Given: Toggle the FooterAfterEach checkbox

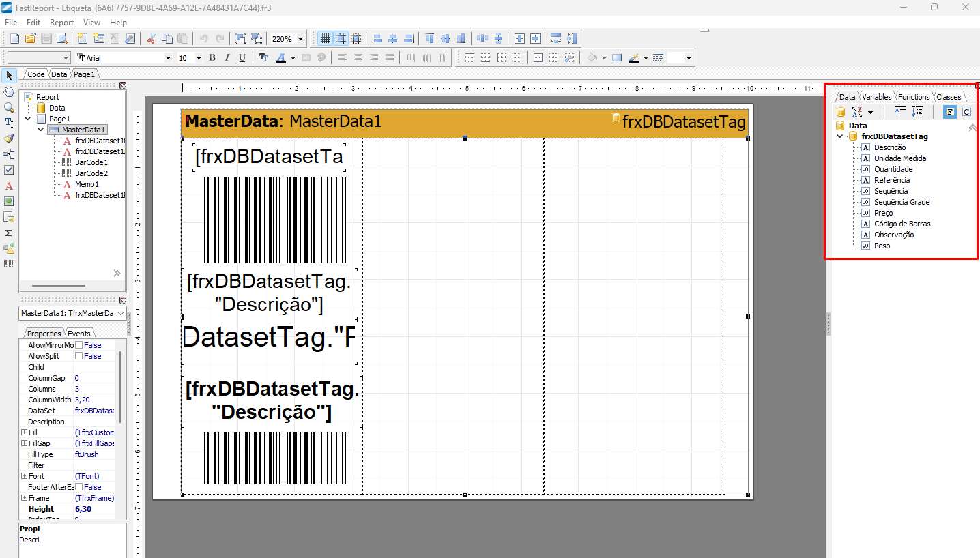Looking at the screenshot, I should point(78,487).
